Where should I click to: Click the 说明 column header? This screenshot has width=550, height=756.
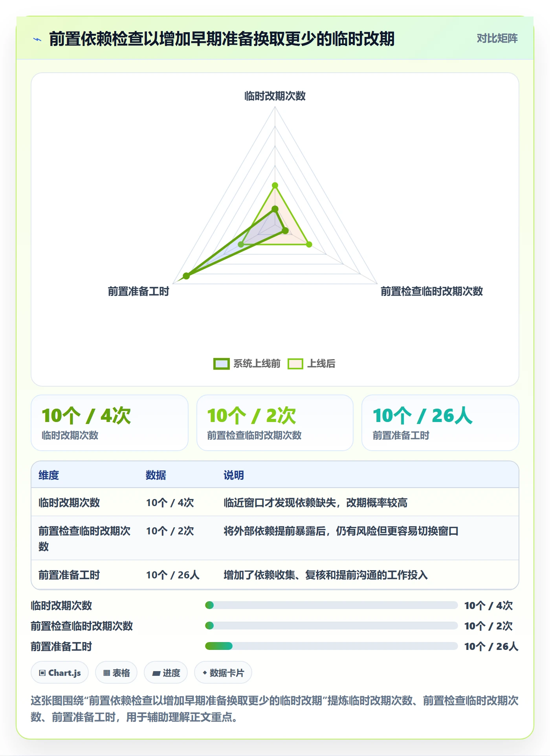coord(234,475)
